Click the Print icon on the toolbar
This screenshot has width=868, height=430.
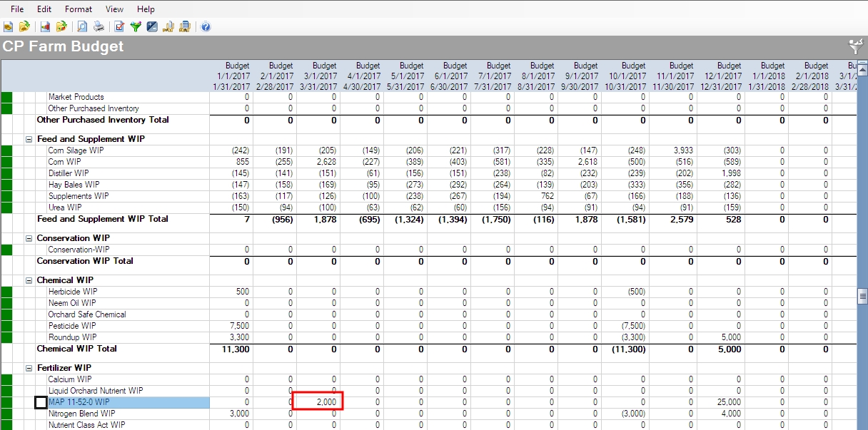tap(100, 26)
